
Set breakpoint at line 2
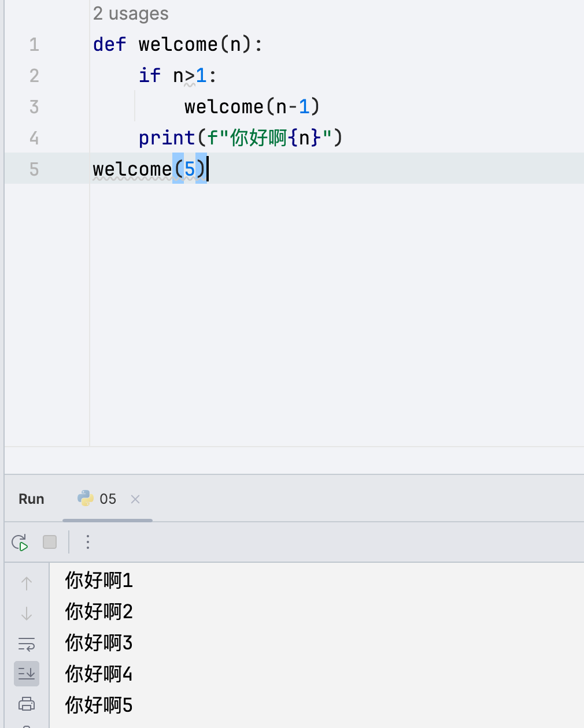(34, 76)
